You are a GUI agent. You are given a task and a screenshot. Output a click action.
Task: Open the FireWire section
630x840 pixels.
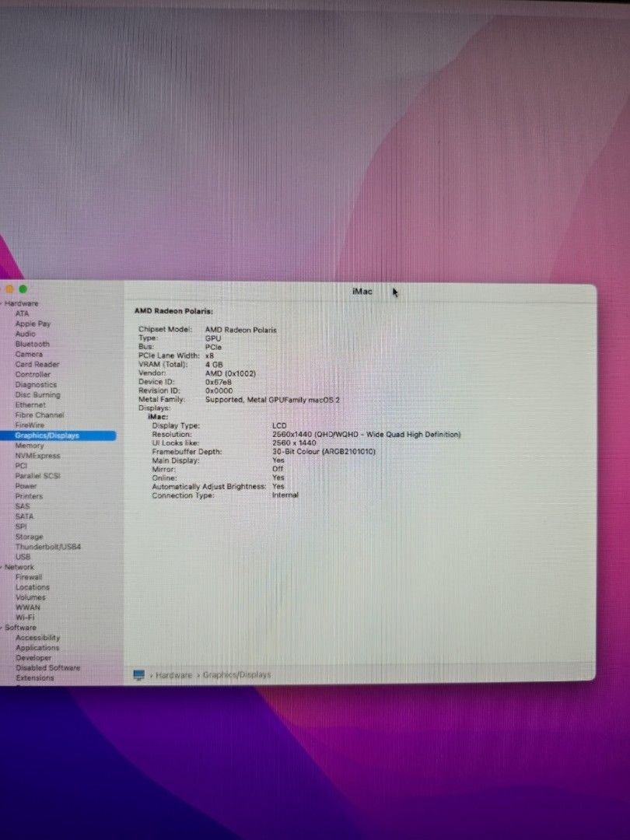tap(30, 425)
